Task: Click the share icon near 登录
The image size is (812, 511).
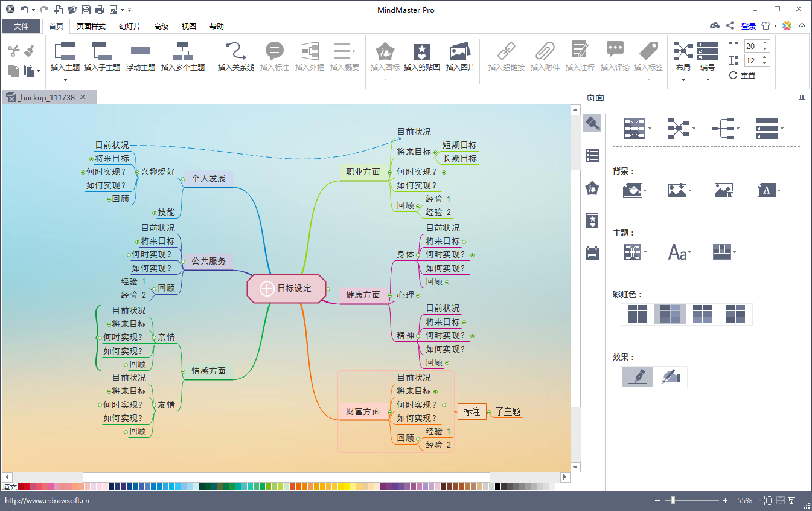Action: click(730, 26)
